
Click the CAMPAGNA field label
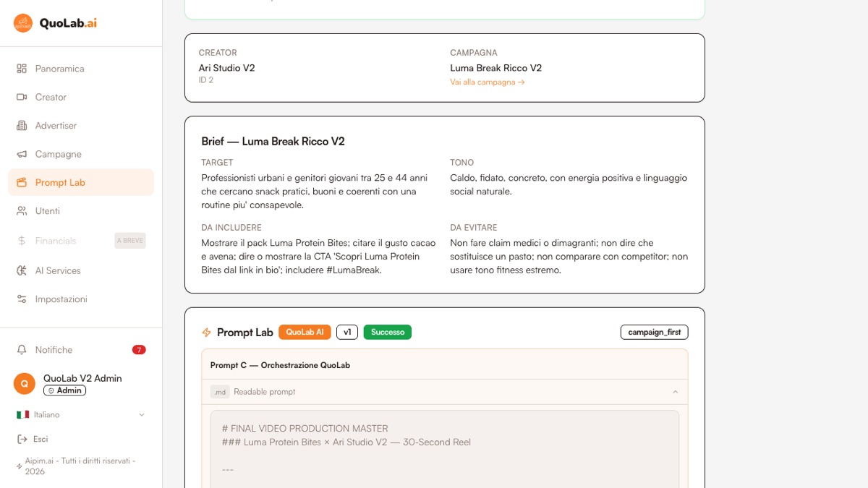(x=474, y=53)
